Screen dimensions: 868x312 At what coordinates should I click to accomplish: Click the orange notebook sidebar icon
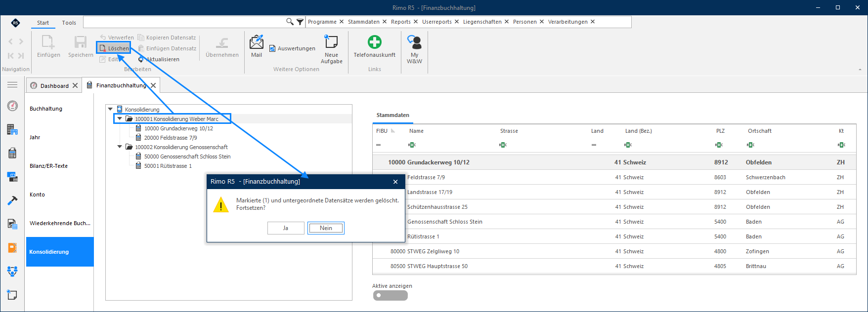click(x=12, y=248)
